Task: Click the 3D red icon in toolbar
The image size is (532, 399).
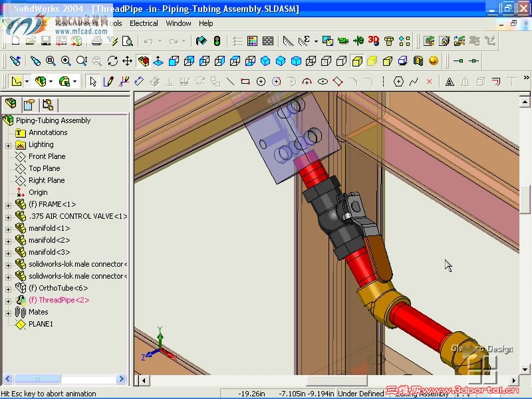Action: click(374, 41)
